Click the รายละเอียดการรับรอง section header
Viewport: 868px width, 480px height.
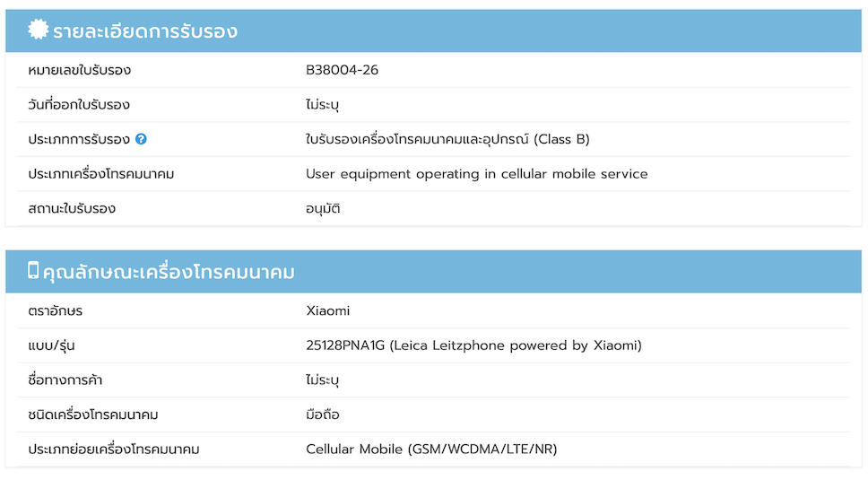pos(144,31)
